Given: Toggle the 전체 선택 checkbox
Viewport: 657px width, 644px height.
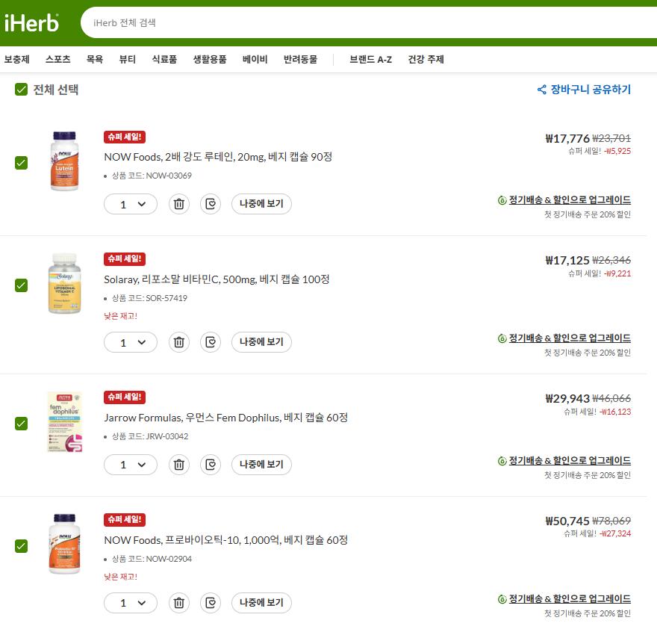Looking at the screenshot, I should [21, 90].
